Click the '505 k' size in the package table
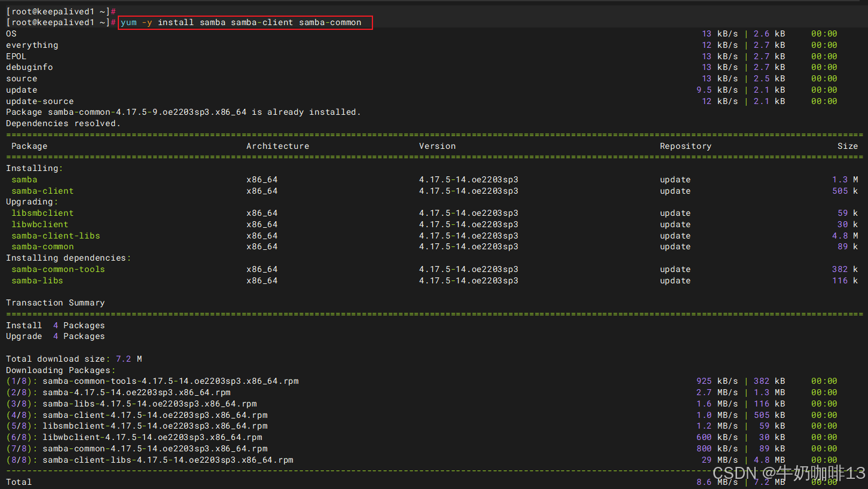 click(845, 191)
